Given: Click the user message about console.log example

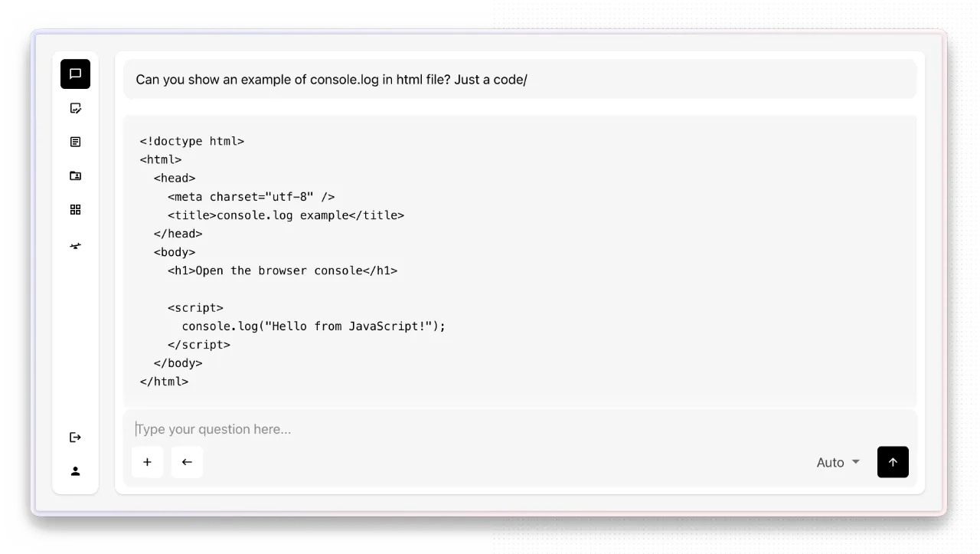Looking at the screenshot, I should (520, 80).
